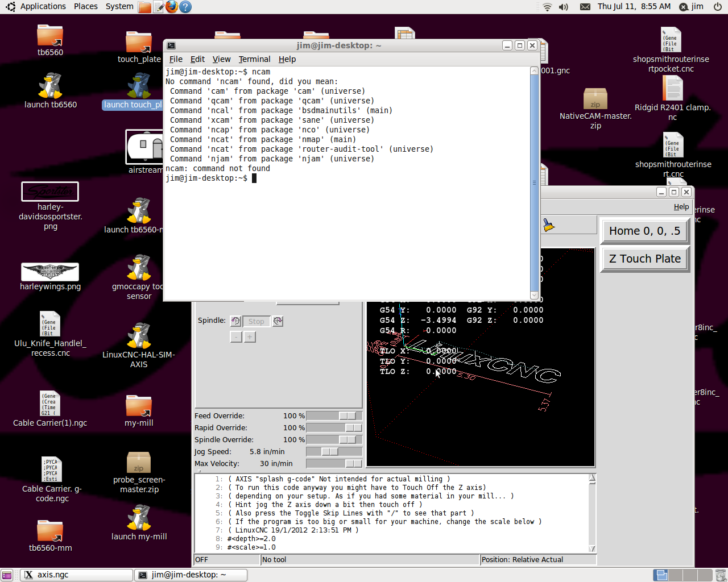Screen dimensions: 728x582
Task: Select the Cable Carrier. g-code.ngc file
Action: (x=51, y=469)
